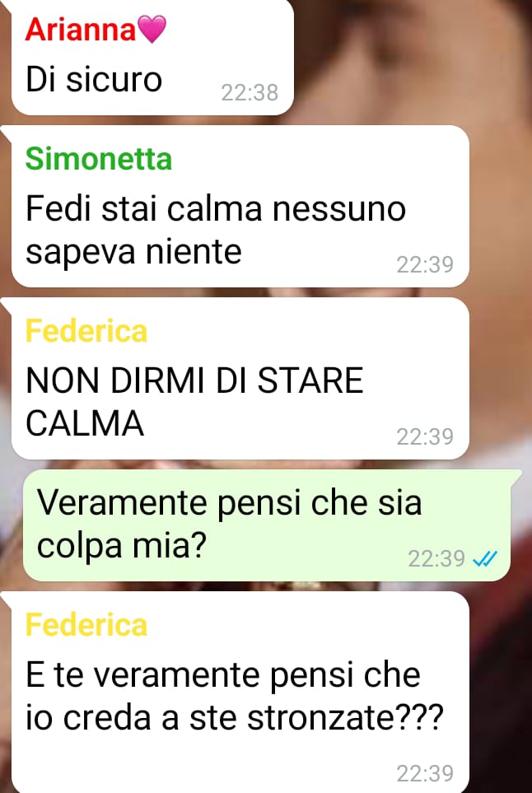Tap the 22:38 timestamp on Arianna's message
The height and width of the screenshot is (793, 532).
(250, 92)
